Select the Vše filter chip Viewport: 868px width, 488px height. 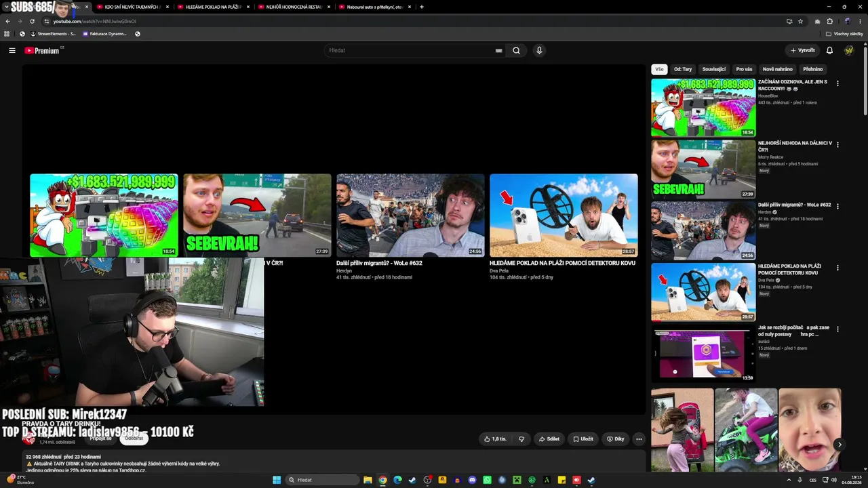659,69
